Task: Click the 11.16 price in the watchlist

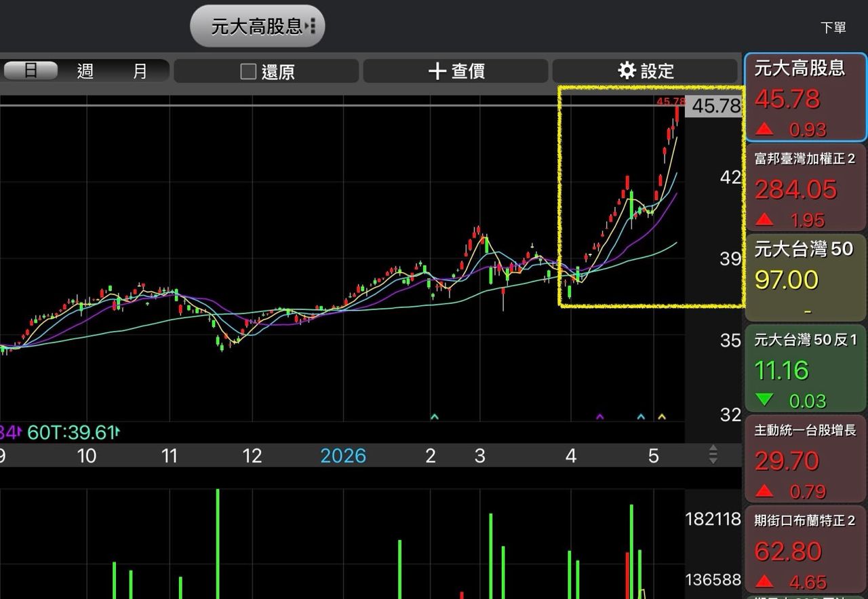Action: (781, 370)
